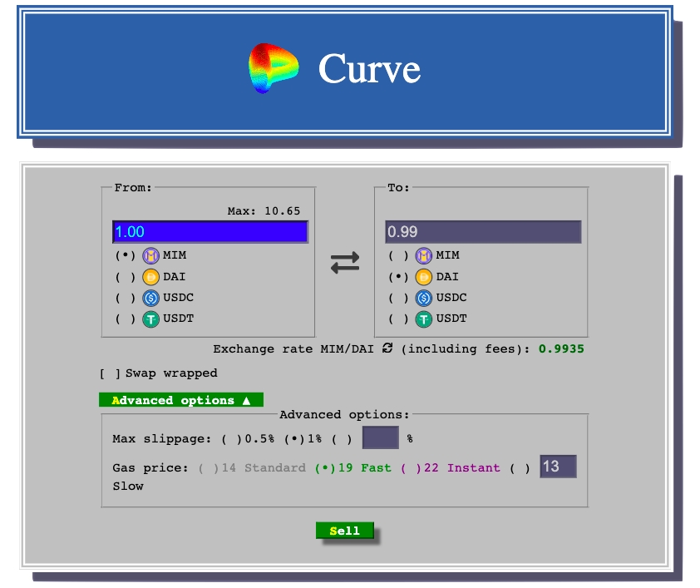Image resolution: width=700 pixels, height=588 pixels.
Task: Click the custom slippage percentage field
Action: (x=380, y=437)
